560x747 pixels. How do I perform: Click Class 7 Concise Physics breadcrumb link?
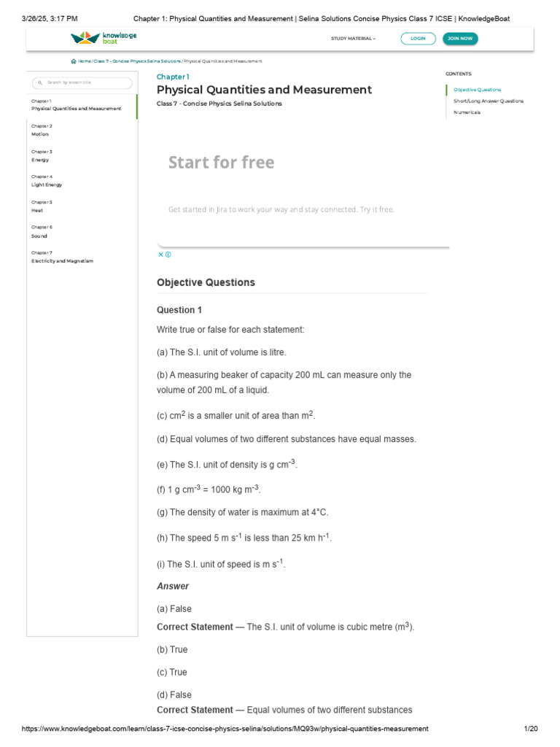tap(137, 61)
